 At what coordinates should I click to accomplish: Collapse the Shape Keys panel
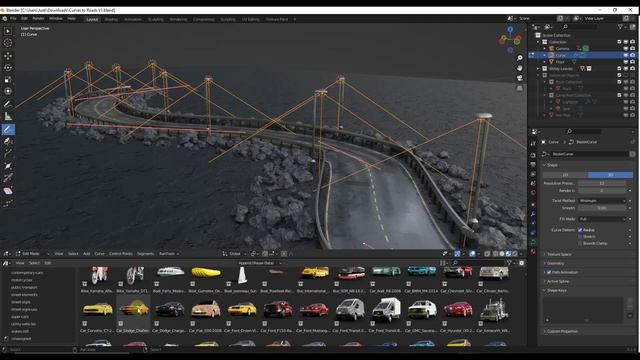556,291
